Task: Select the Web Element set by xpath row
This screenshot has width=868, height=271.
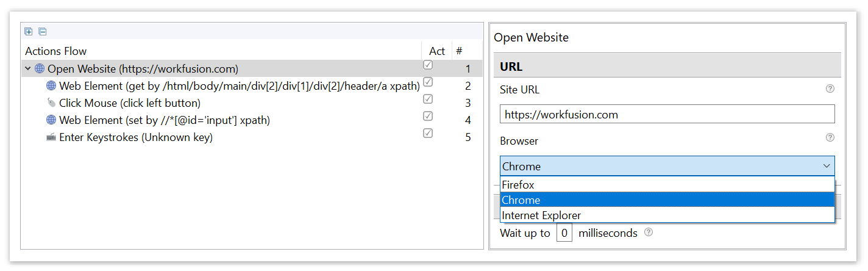Action: pyautogui.click(x=252, y=120)
